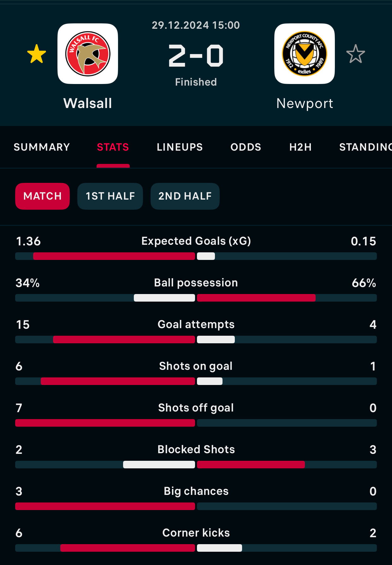Select the Corner kicks stat label
This screenshot has width=392, height=565.
(x=196, y=533)
